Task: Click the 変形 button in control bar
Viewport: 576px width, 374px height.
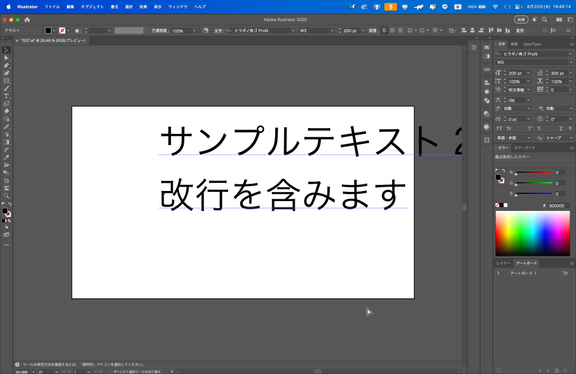Action: coord(520,30)
